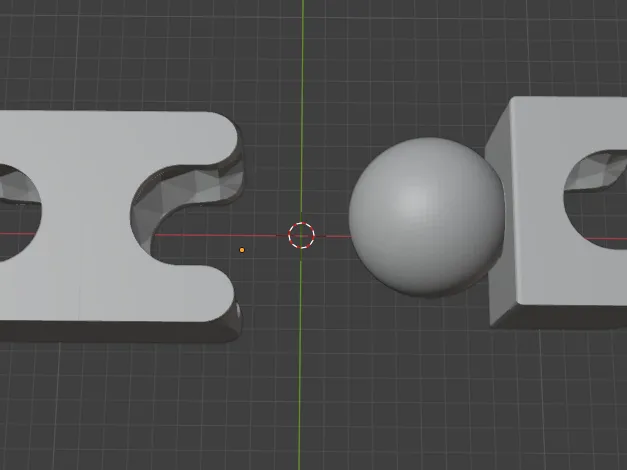Image resolution: width=627 pixels, height=470 pixels.
Task: Click the circular hole at left piece's edge
Action: click(x=18, y=212)
